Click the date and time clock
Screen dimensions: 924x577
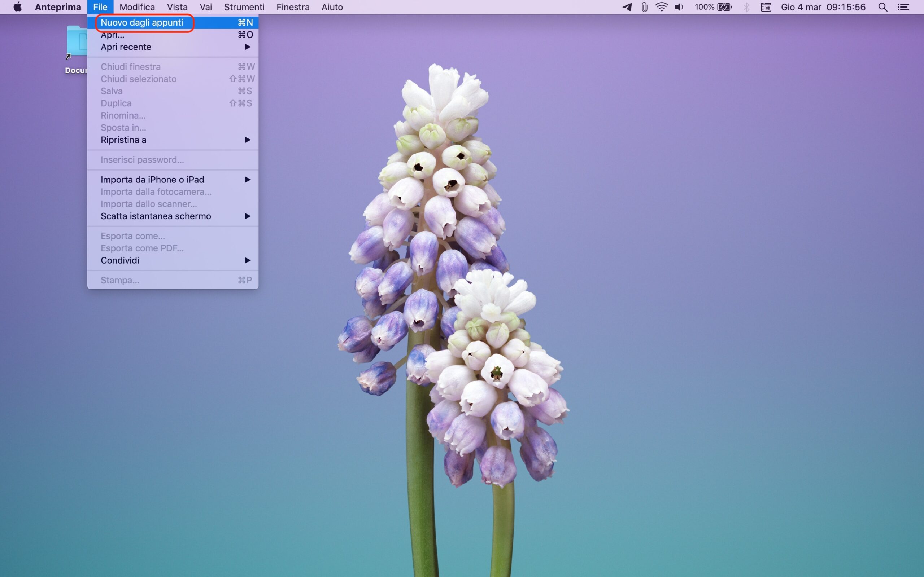(x=823, y=7)
